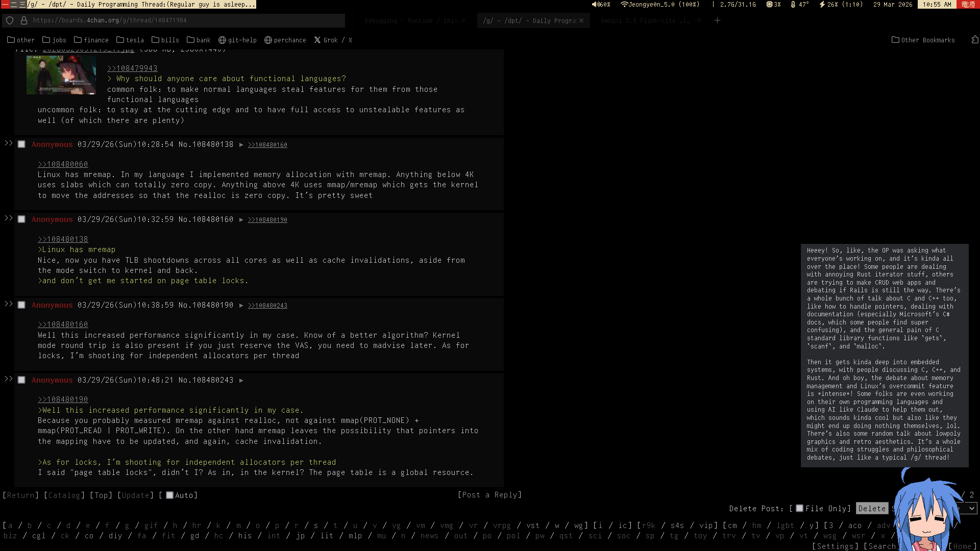Viewport: 980px width, 551px height.
Task: Click the shield tracking protection icon
Action: (x=10, y=20)
